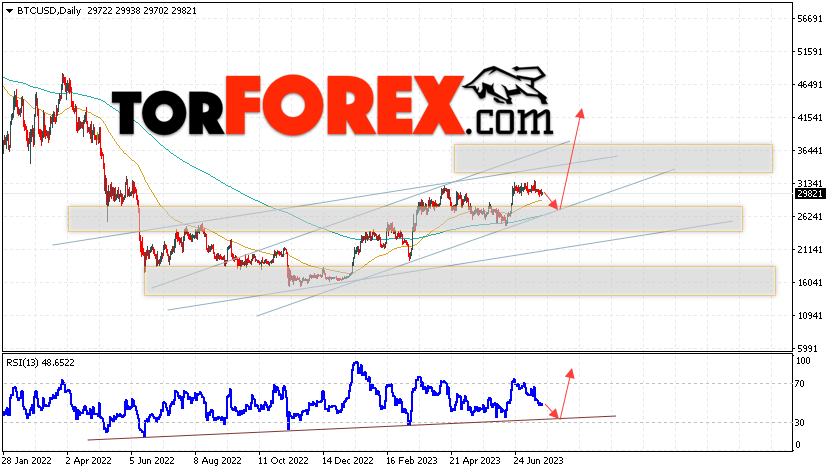
Task: Select date label 16 Feb 2023
Action: tap(412, 460)
